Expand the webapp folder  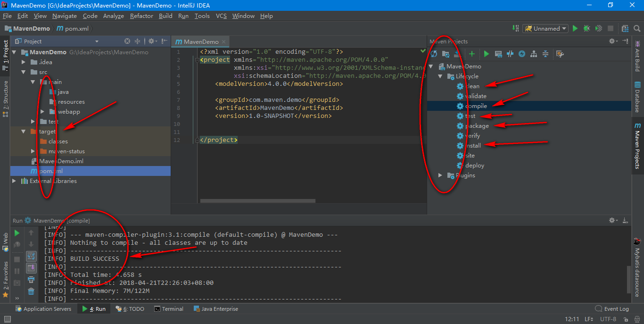point(42,112)
